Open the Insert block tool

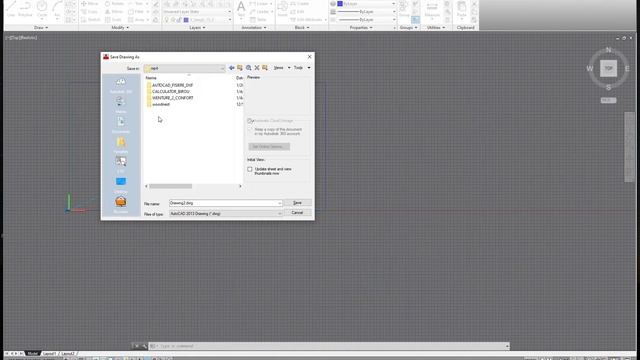282,9
